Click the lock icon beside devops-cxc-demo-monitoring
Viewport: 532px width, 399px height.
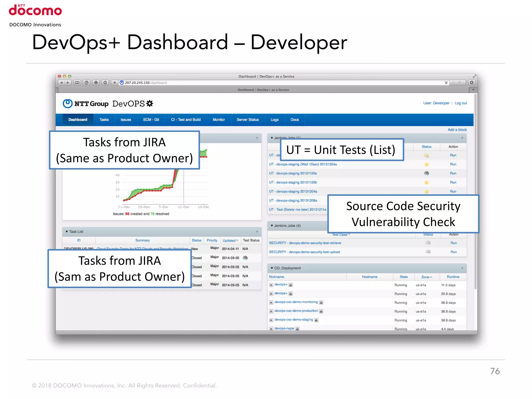pos(321,302)
